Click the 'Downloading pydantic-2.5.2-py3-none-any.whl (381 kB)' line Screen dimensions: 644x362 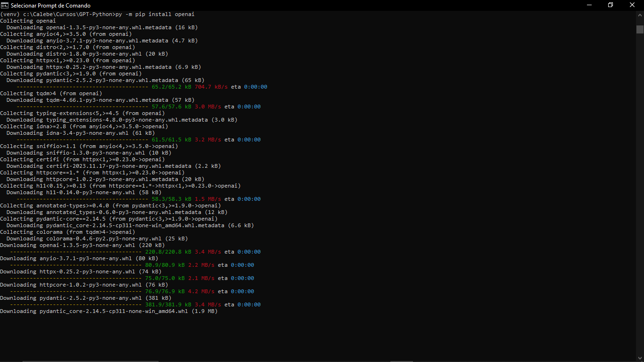pos(86,298)
